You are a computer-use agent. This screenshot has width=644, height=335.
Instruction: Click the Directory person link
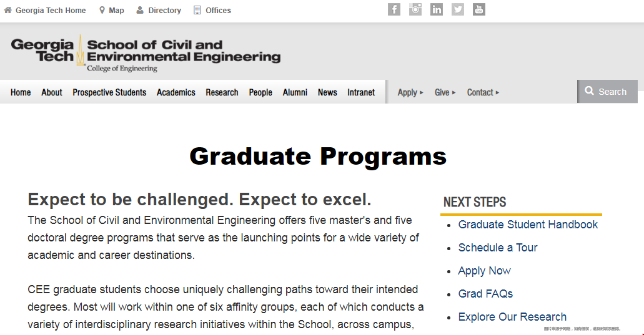click(159, 10)
